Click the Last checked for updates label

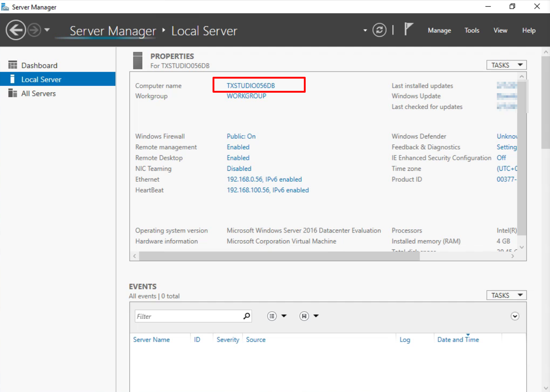click(427, 107)
